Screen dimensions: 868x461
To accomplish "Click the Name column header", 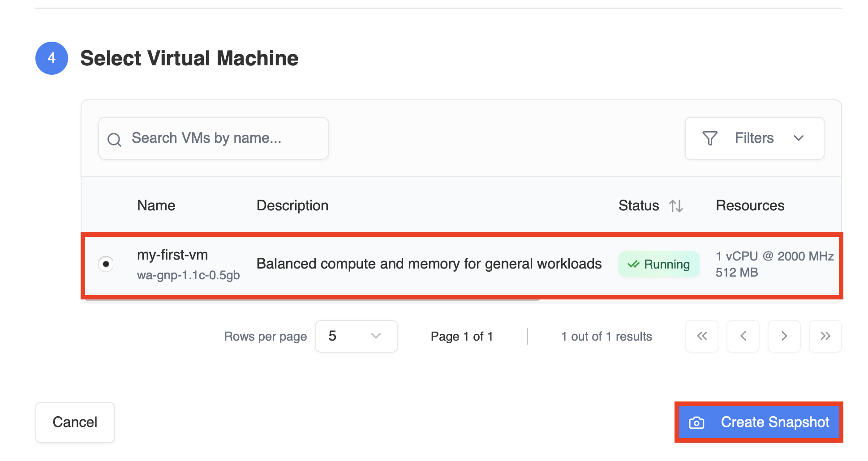I will tap(156, 205).
